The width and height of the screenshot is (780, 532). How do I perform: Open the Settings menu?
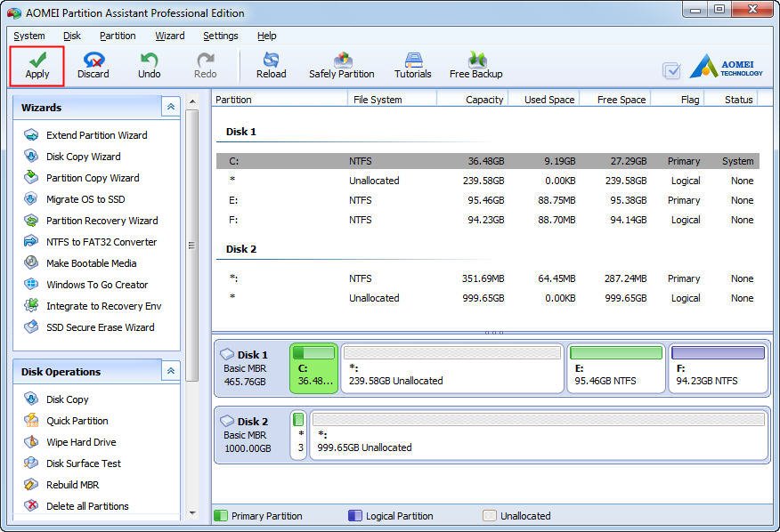[220, 36]
